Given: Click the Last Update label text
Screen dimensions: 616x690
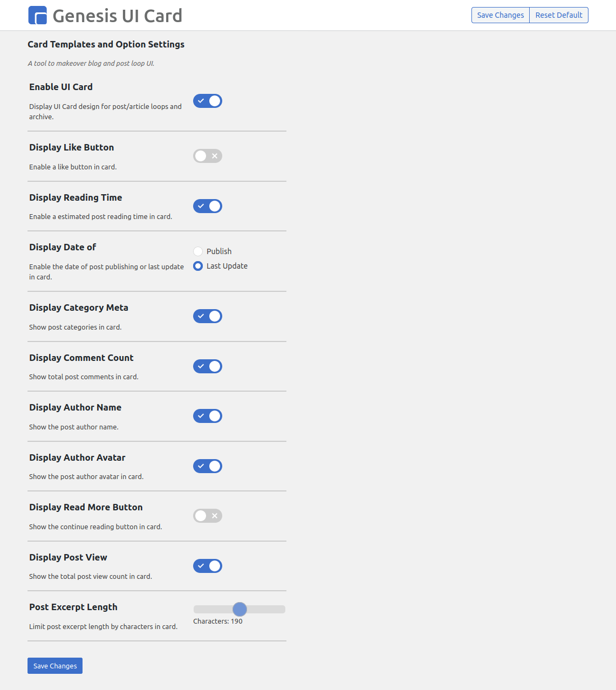Looking at the screenshot, I should click(x=227, y=266).
